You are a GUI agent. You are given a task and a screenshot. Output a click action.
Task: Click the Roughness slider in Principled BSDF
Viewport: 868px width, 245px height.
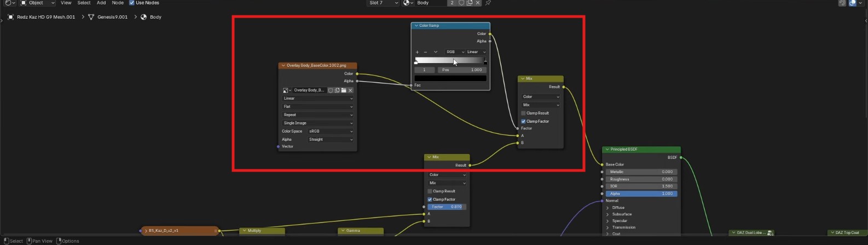tap(641, 179)
